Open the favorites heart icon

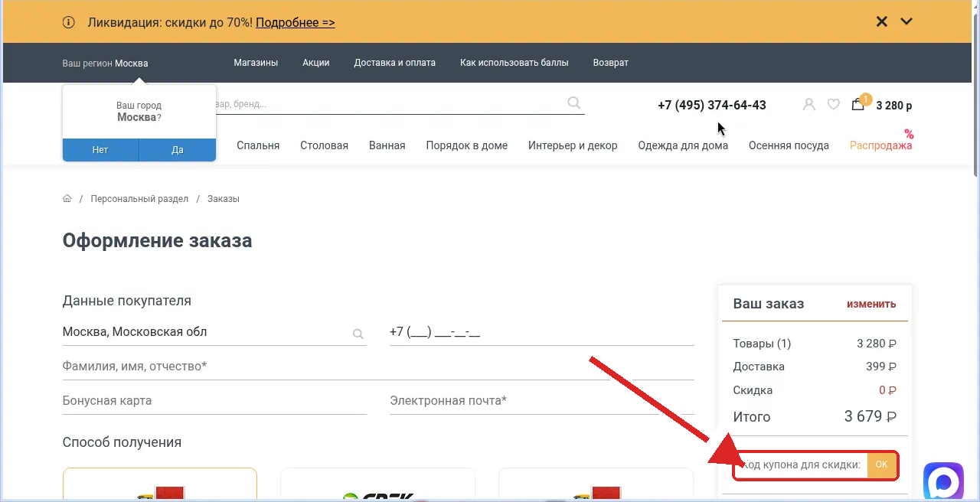point(834,104)
